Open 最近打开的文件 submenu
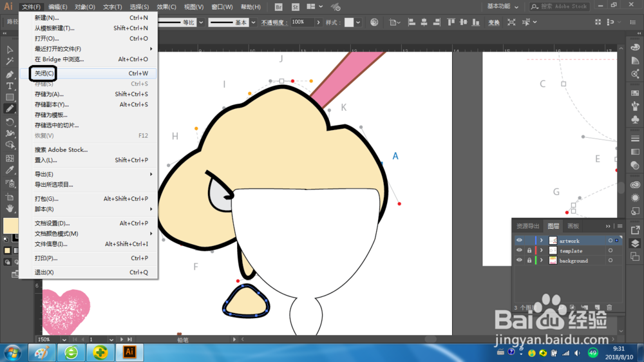 point(88,49)
